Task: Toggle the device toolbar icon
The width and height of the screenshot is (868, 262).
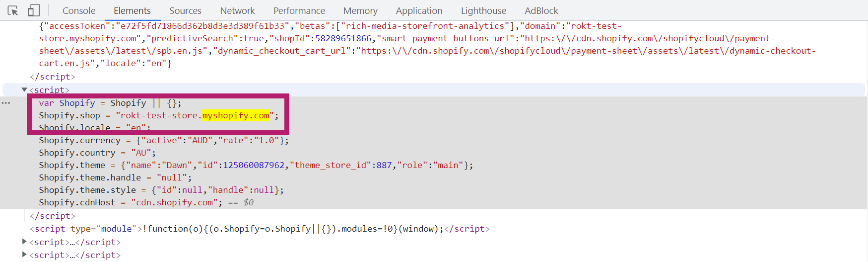Action: (x=33, y=10)
